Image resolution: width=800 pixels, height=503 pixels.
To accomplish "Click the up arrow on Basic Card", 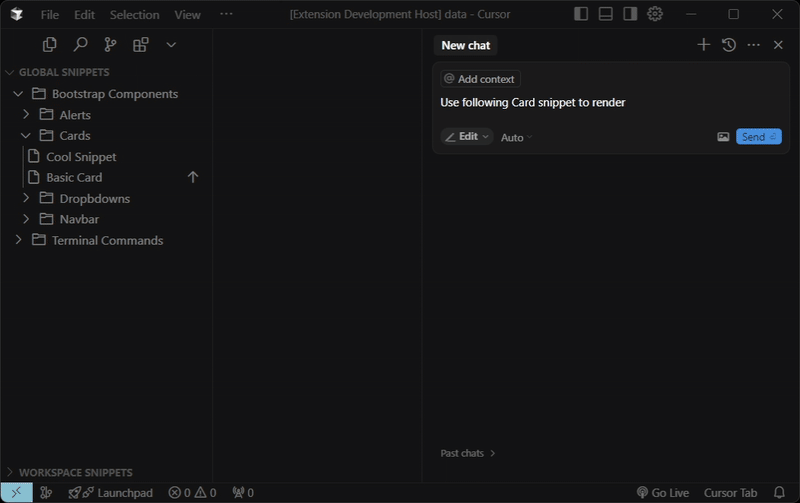I will (193, 178).
